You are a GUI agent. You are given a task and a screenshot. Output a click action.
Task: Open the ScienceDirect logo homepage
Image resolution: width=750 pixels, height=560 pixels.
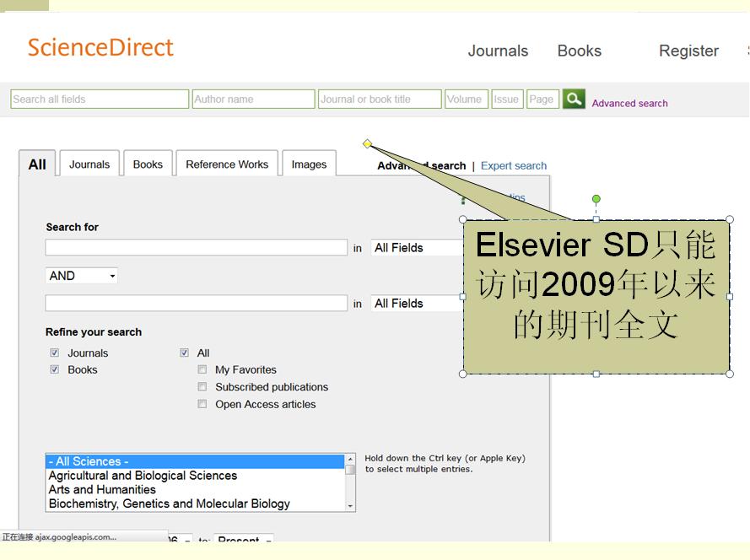[x=100, y=47]
